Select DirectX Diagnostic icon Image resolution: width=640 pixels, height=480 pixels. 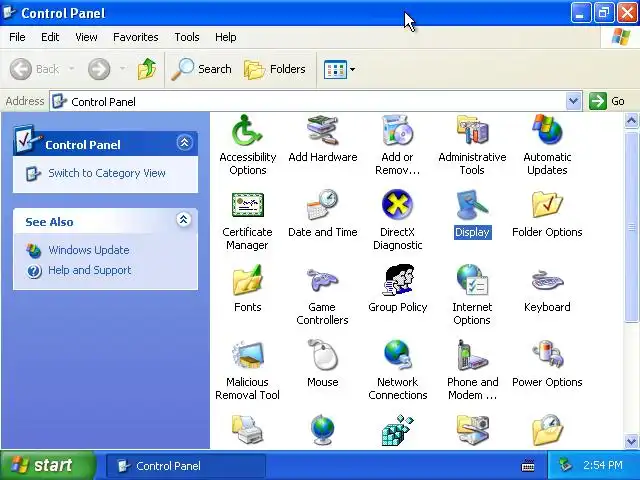click(397, 205)
